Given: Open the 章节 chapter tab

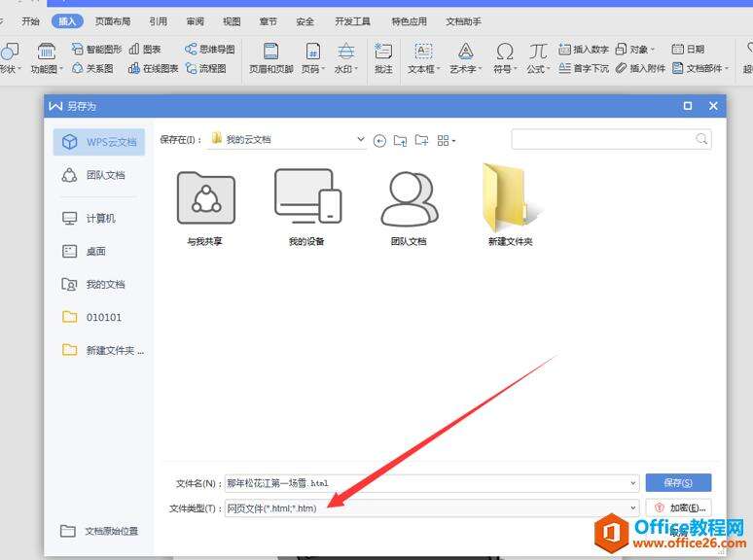Looking at the screenshot, I should coord(268,21).
